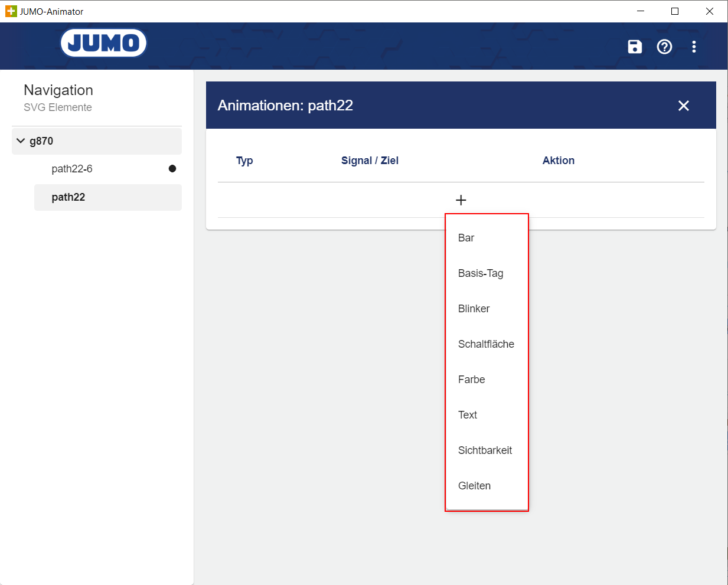728x585 pixels.
Task: Choose the Text menu entry
Action: tap(468, 415)
